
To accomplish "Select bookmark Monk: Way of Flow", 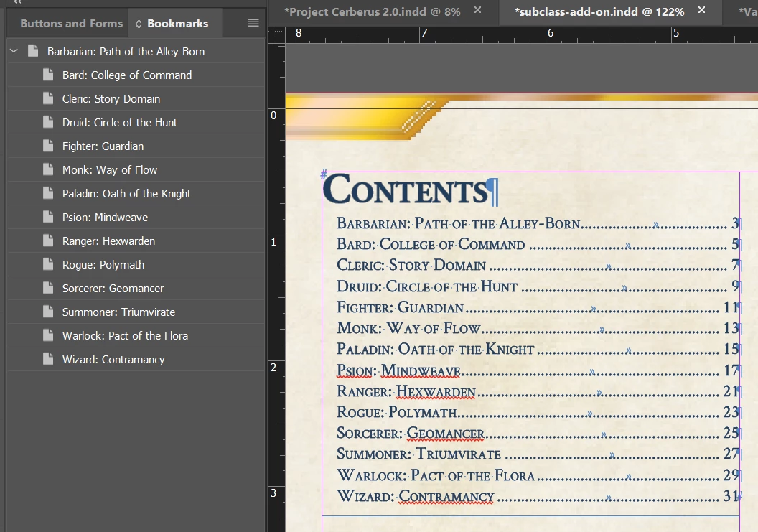I will pos(136,169).
